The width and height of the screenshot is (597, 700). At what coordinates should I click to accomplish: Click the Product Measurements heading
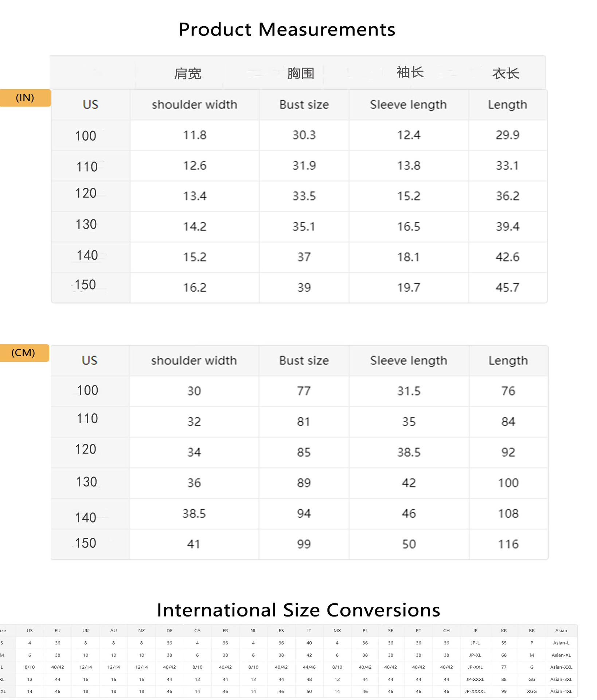coord(287,29)
